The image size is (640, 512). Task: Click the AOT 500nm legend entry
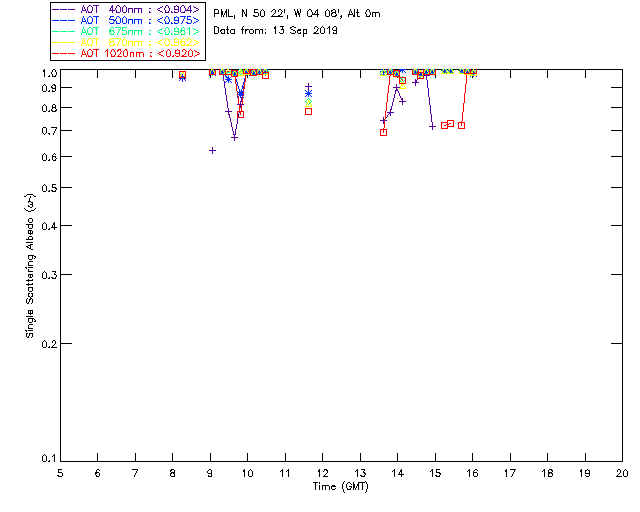[126, 20]
